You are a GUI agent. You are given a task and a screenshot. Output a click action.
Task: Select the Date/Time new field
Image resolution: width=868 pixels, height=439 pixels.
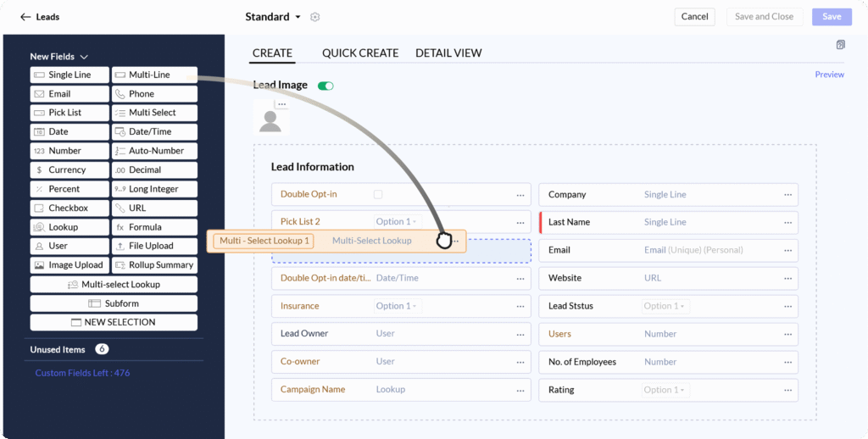click(x=154, y=131)
